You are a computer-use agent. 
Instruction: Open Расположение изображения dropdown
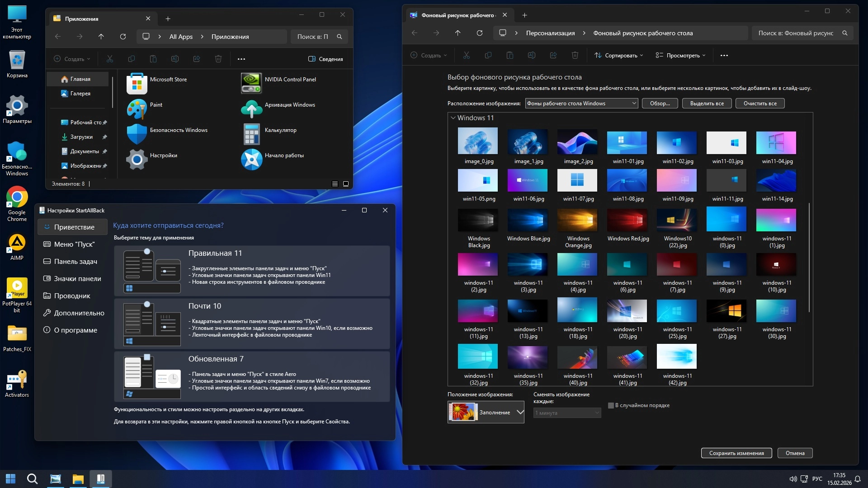(x=581, y=103)
